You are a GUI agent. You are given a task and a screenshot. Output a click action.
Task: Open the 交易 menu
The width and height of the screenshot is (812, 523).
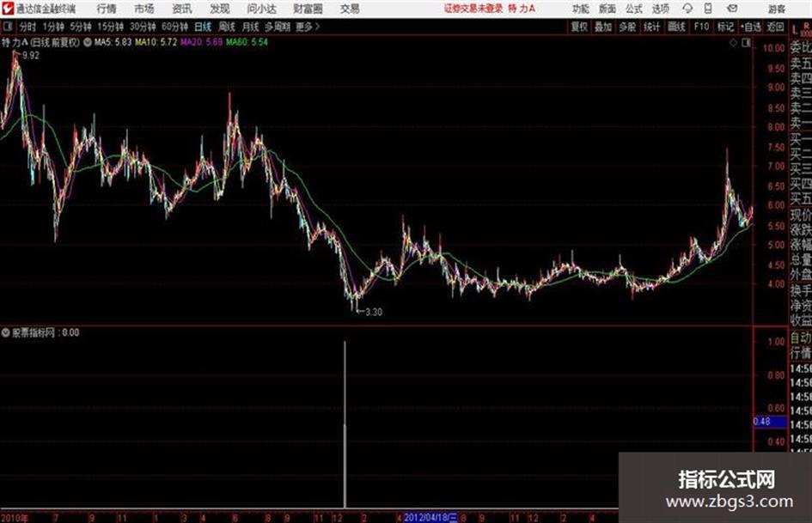[350, 9]
